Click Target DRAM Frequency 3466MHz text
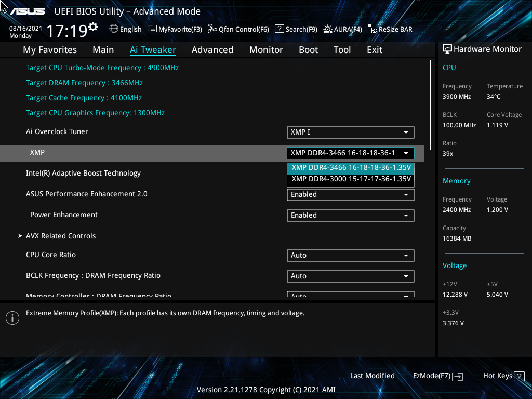Viewport: 532px width, 399px height. (x=84, y=83)
